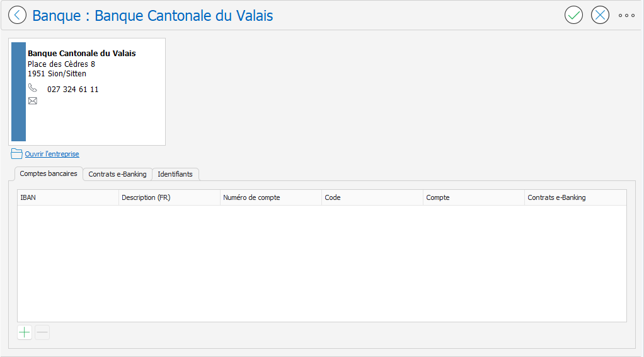
Task: Select the Comptes bancaires tab
Action: (49, 173)
